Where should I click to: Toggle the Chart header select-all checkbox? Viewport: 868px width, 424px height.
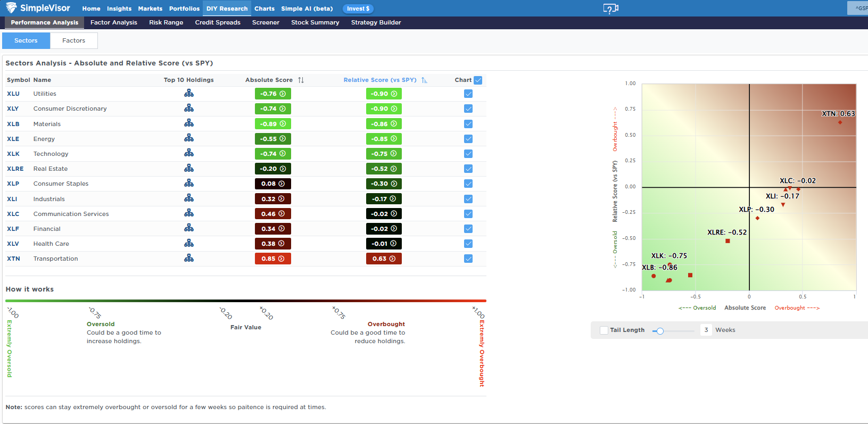(x=478, y=80)
